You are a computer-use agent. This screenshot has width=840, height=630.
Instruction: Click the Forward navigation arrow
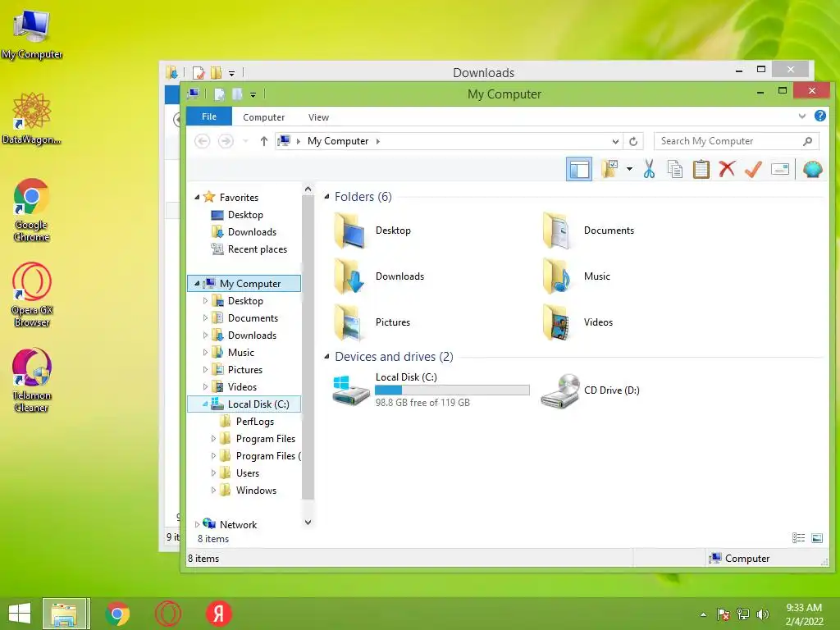[226, 141]
